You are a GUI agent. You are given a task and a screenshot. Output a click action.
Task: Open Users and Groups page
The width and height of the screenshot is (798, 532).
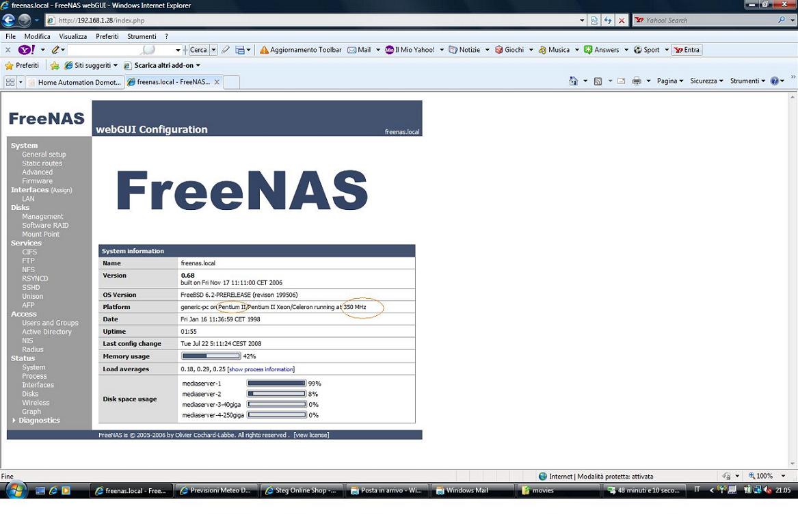click(51, 323)
